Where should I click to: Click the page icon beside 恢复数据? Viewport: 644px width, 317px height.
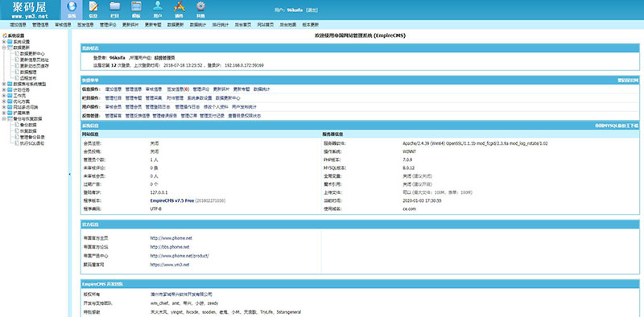pos(17,131)
